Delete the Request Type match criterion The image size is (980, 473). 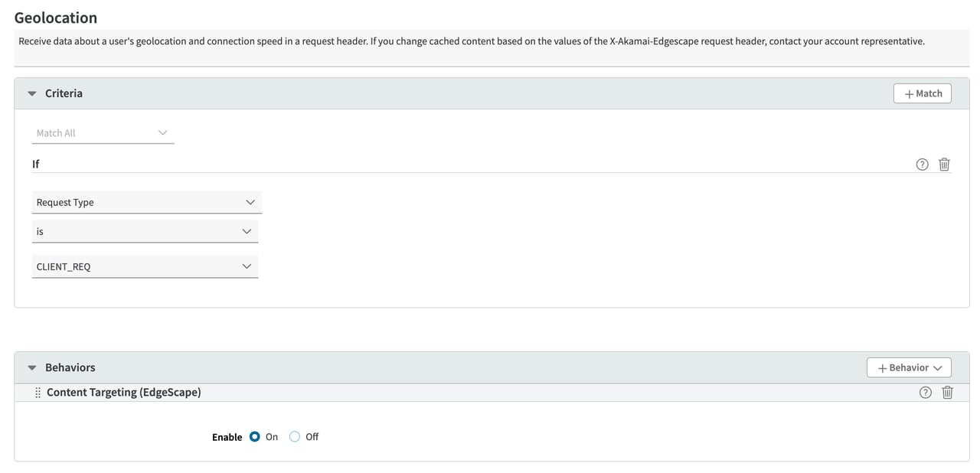(x=944, y=165)
